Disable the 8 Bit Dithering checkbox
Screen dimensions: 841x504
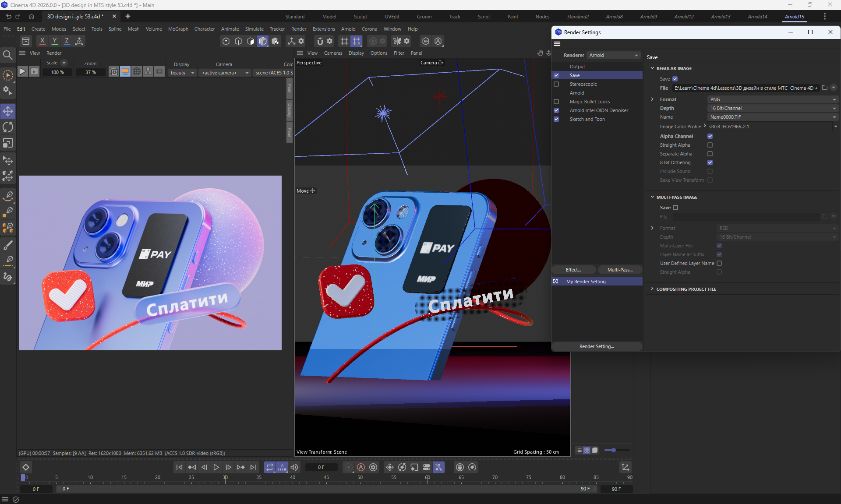[710, 162]
